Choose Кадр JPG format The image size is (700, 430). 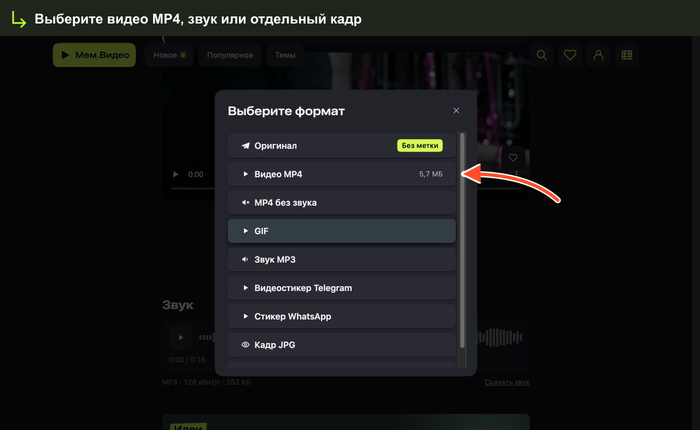(x=342, y=345)
